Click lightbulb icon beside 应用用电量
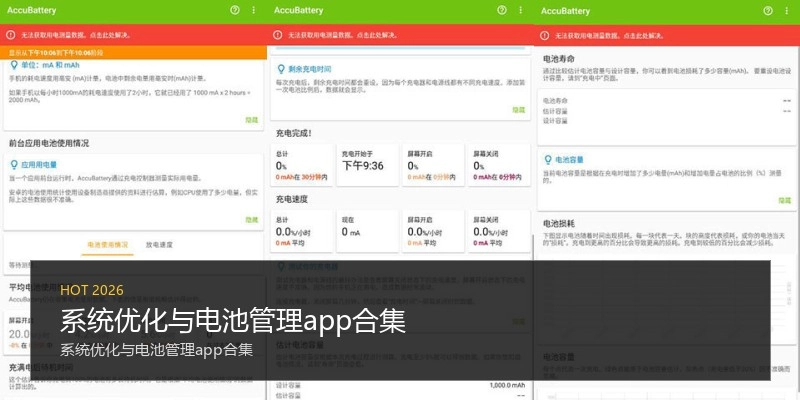Viewport: 800px width, 400px height. coord(14,165)
